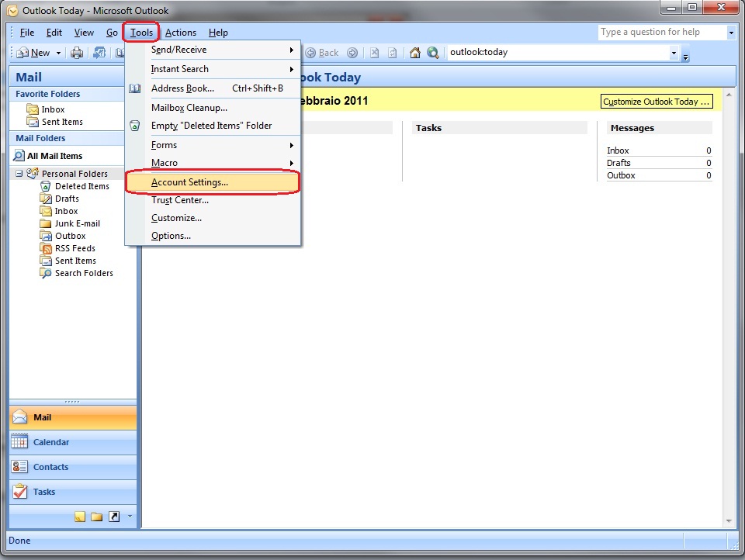Select Inbox under Favorite Folders
Screen dimensions: 745x560
click(x=53, y=109)
